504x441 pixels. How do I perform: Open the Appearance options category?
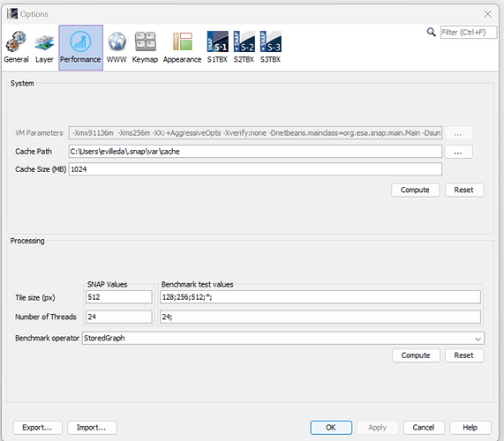[182, 48]
